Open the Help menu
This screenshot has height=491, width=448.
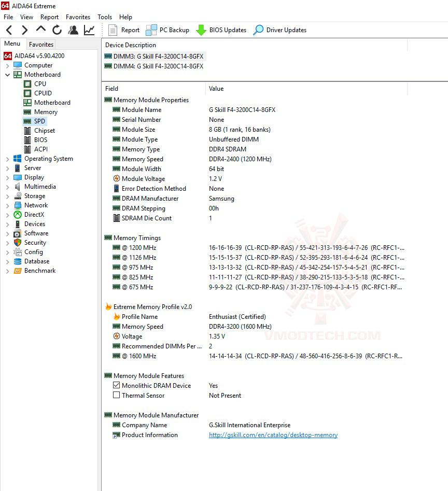coord(125,17)
